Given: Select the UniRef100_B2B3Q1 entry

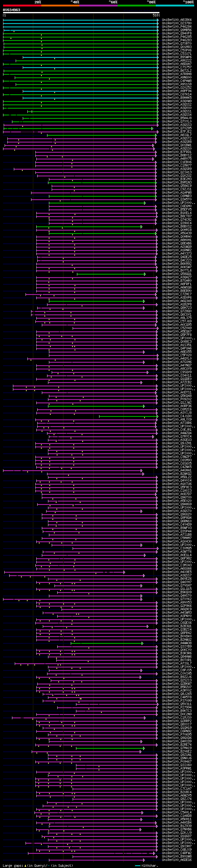Looking at the screenshot, I should 177,626.
